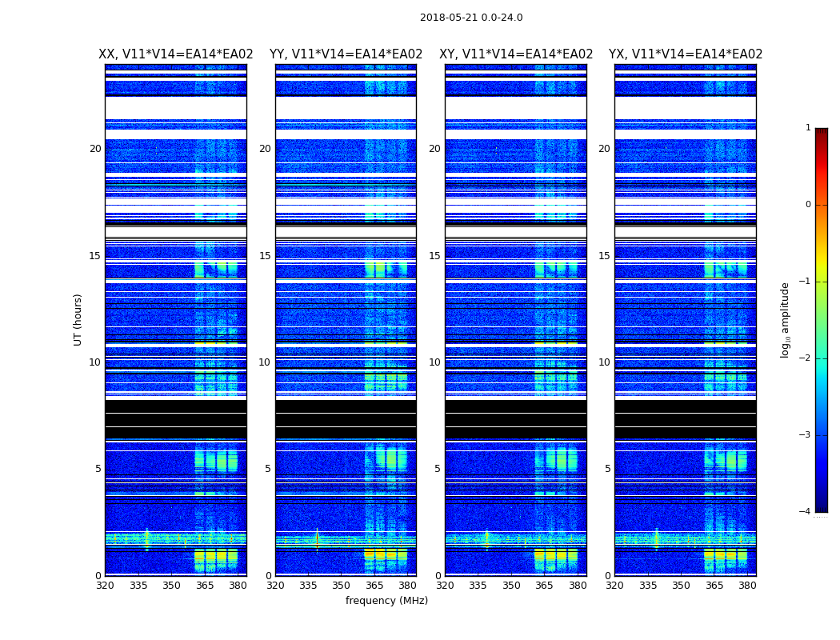Image resolution: width=840 pixels, height=640 pixels.
Task: Click the 2018-05-21 0.0-24.0 figure title
Action: [471, 18]
